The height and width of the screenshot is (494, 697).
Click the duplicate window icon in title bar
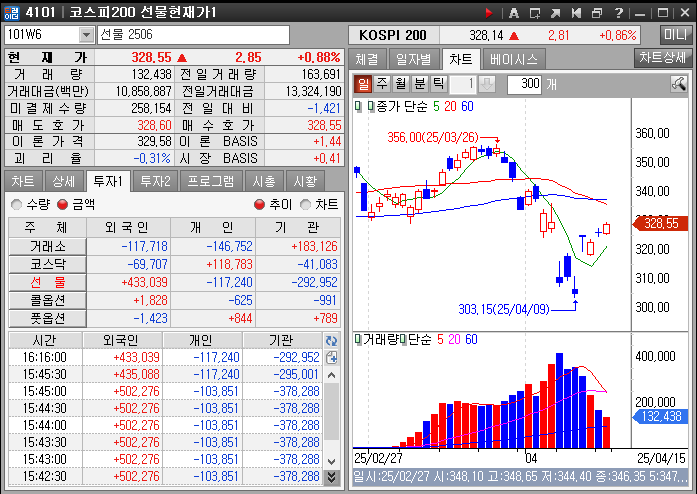click(597, 12)
